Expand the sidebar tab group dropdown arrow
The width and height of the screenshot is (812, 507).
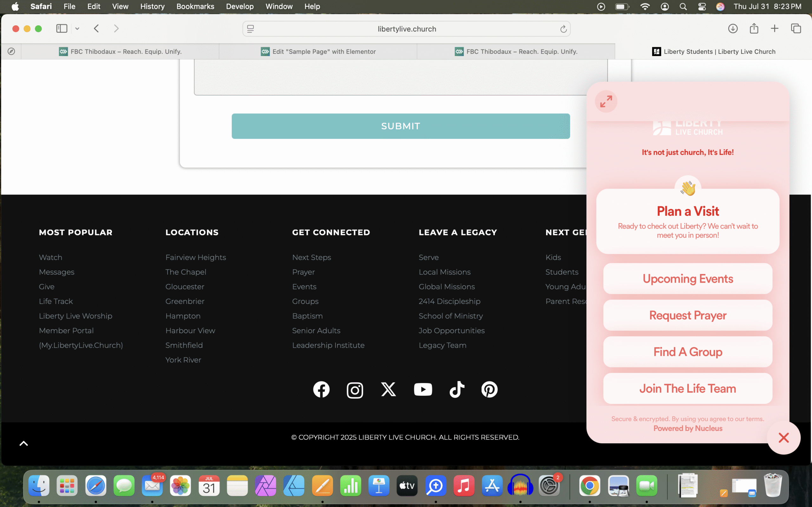click(x=77, y=29)
